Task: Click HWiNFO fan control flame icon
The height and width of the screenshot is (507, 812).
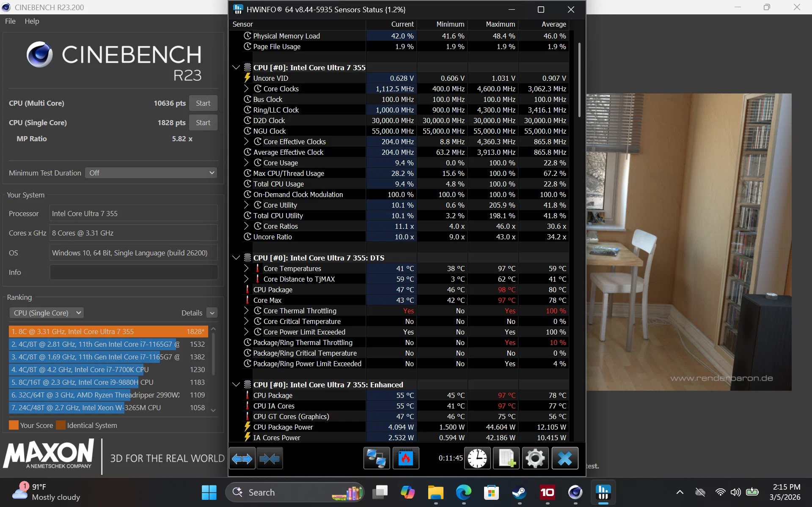Action: 406,458
